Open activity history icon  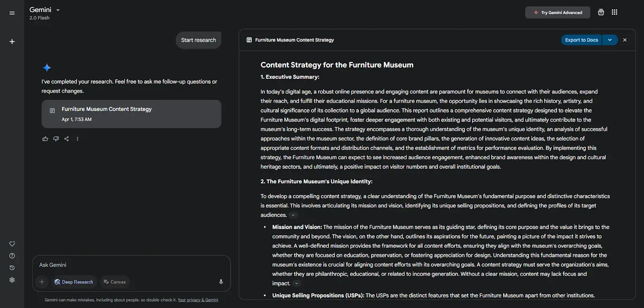[12, 268]
